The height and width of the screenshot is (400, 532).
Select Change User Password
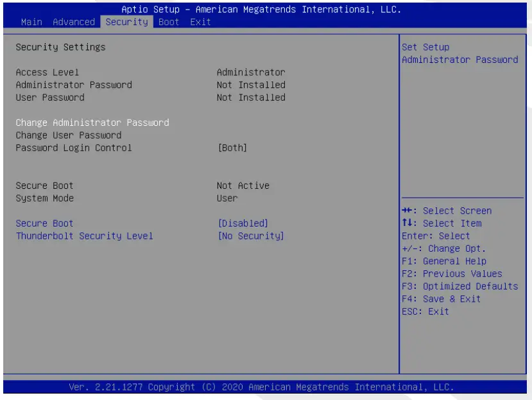coord(69,135)
